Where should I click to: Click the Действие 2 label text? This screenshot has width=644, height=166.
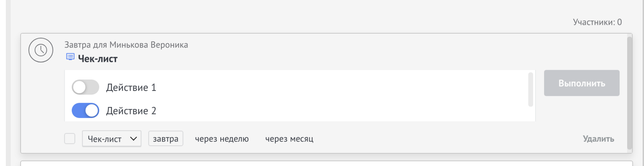[131, 111]
